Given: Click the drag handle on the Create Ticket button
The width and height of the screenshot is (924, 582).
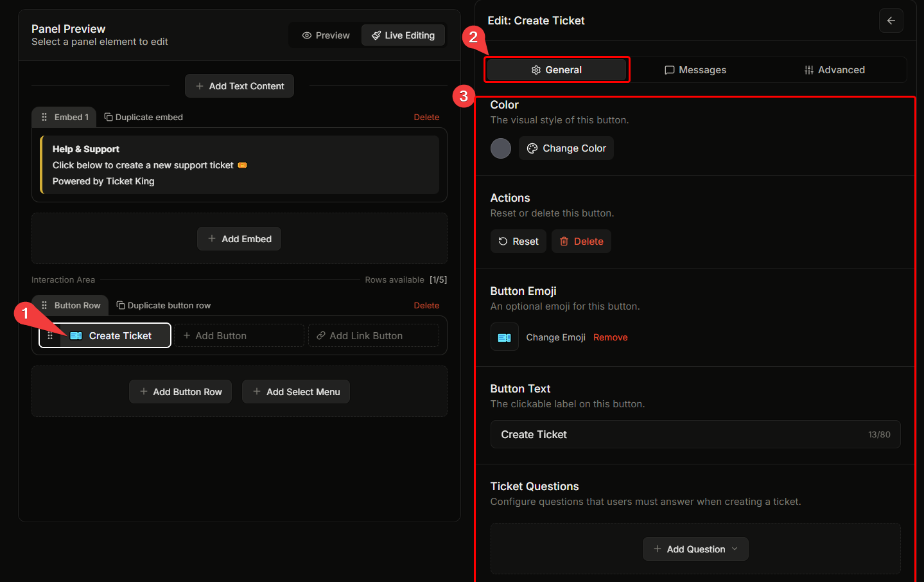Looking at the screenshot, I should pyautogui.click(x=50, y=336).
